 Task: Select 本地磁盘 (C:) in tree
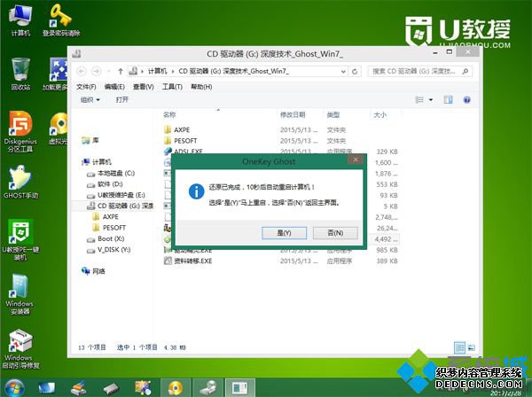111,173
